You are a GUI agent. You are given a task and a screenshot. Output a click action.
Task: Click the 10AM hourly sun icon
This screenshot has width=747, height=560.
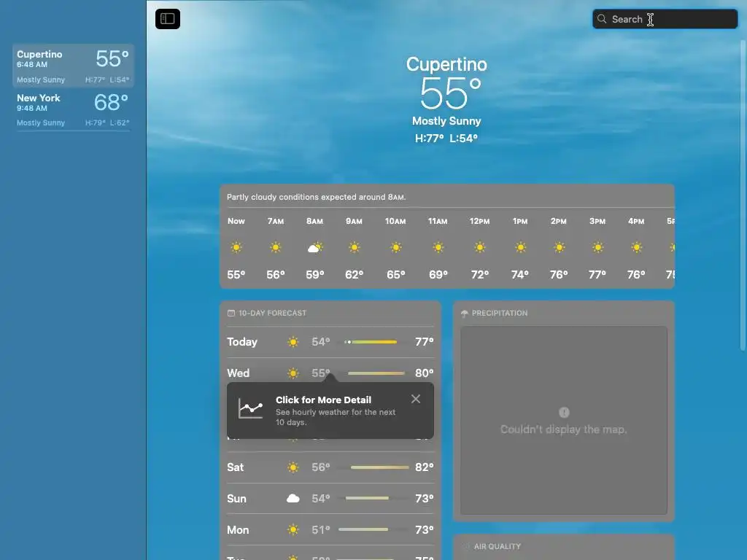[x=396, y=247]
